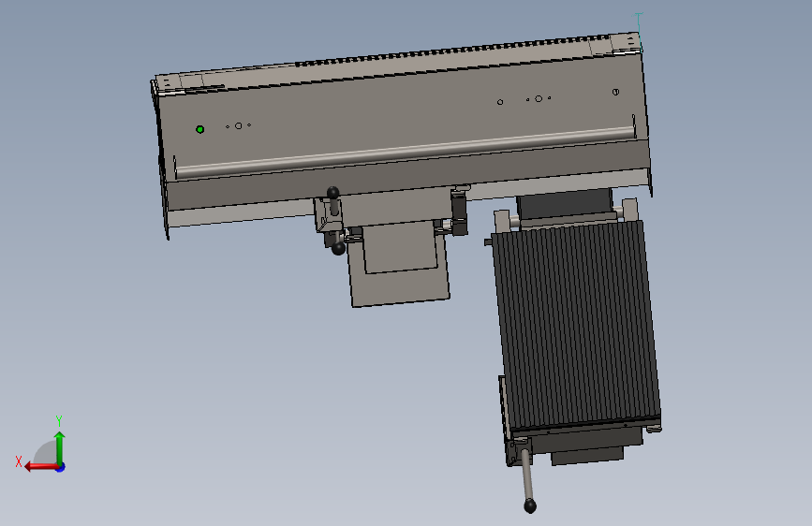
Task: Select the ribbed black cover panel
Action: [x=576, y=325]
